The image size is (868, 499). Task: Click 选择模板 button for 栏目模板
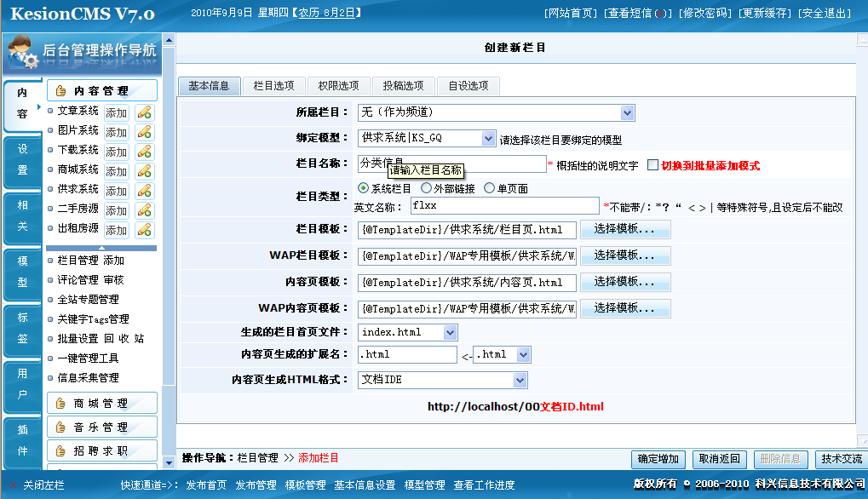[x=625, y=229]
